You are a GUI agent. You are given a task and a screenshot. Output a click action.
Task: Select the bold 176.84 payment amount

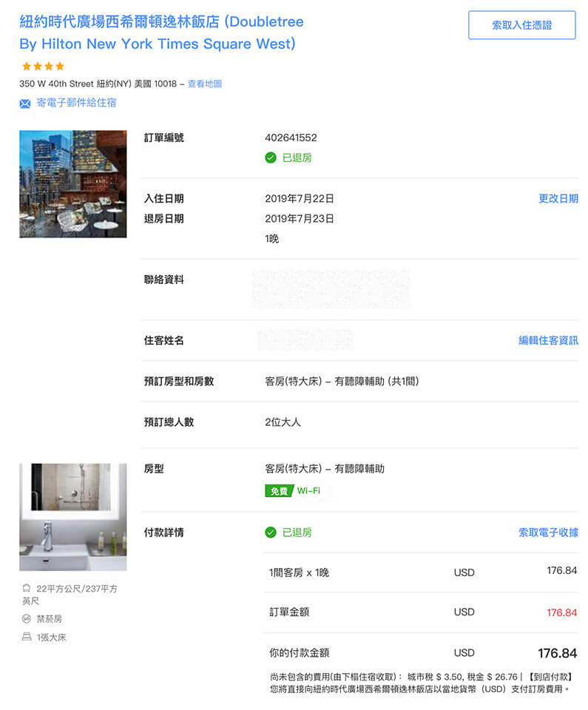(557, 653)
